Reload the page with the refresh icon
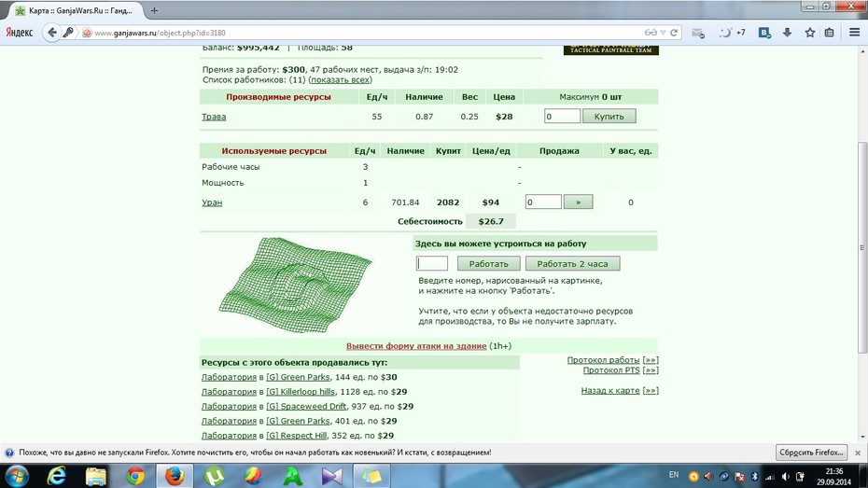868x488 pixels. click(674, 33)
